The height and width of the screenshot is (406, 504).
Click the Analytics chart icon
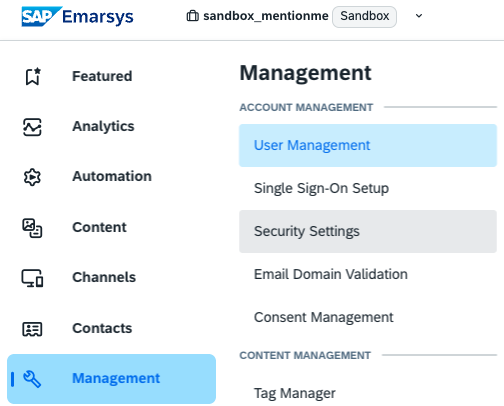point(32,127)
